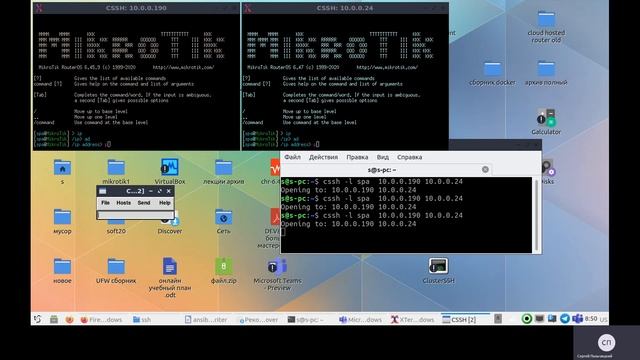Switch to the ansib...riter taskbar window
This screenshot has height=360, width=640.
[206, 320]
